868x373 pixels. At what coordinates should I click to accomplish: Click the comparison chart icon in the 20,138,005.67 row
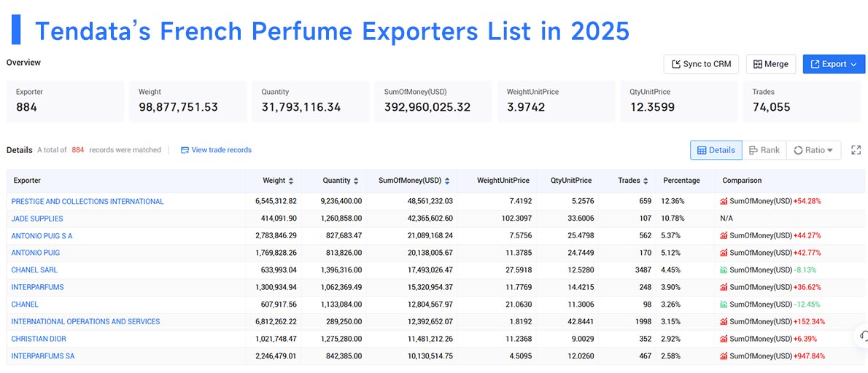point(724,253)
